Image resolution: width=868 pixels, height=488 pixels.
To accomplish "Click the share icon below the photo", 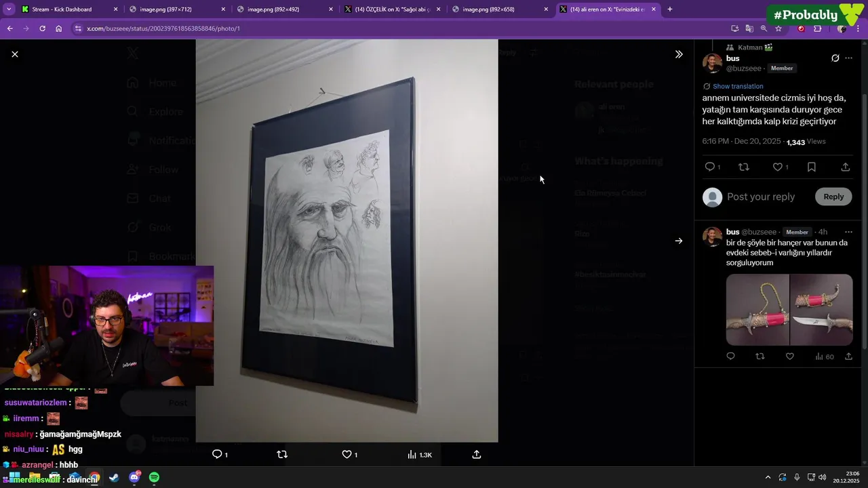I will [x=477, y=454].
